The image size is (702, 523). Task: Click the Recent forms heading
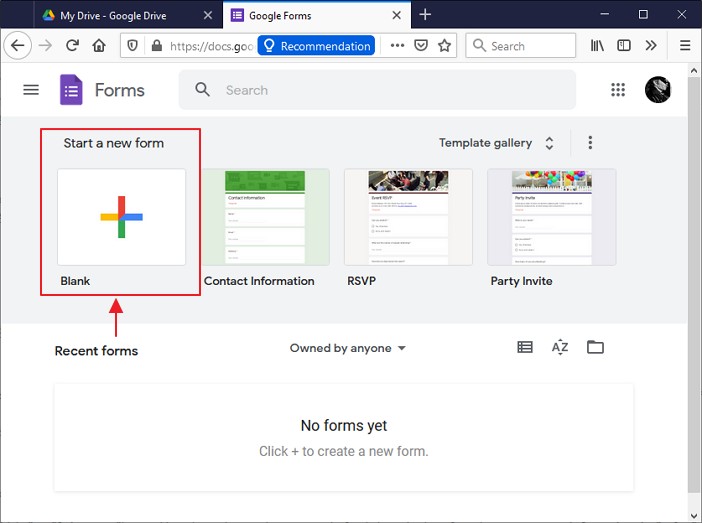pyautogui.click(x=96, y=351)
